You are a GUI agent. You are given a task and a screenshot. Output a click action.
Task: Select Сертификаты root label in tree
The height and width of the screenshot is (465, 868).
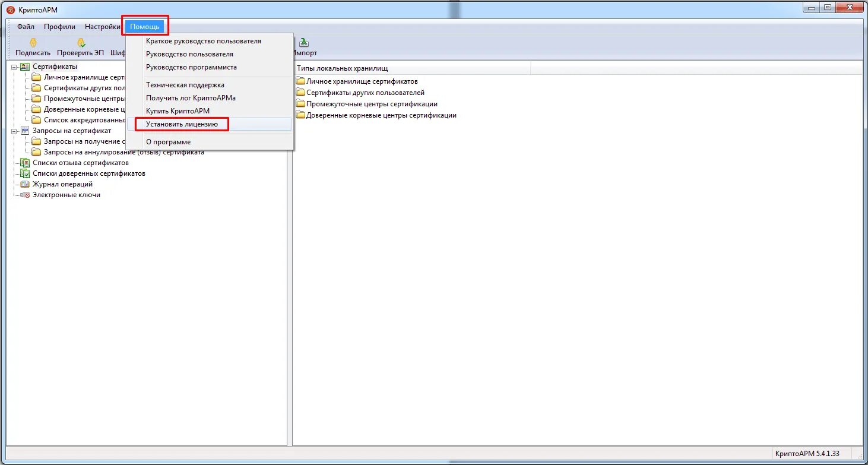point(55,67)
